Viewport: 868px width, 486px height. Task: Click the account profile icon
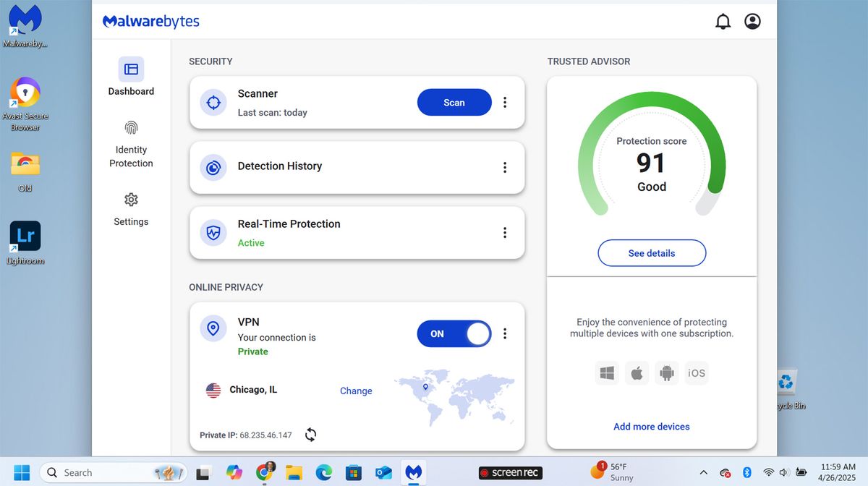(752, 22)
